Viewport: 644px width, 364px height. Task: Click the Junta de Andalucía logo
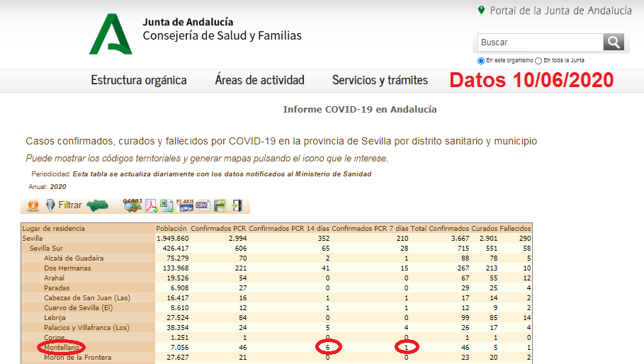111,34
